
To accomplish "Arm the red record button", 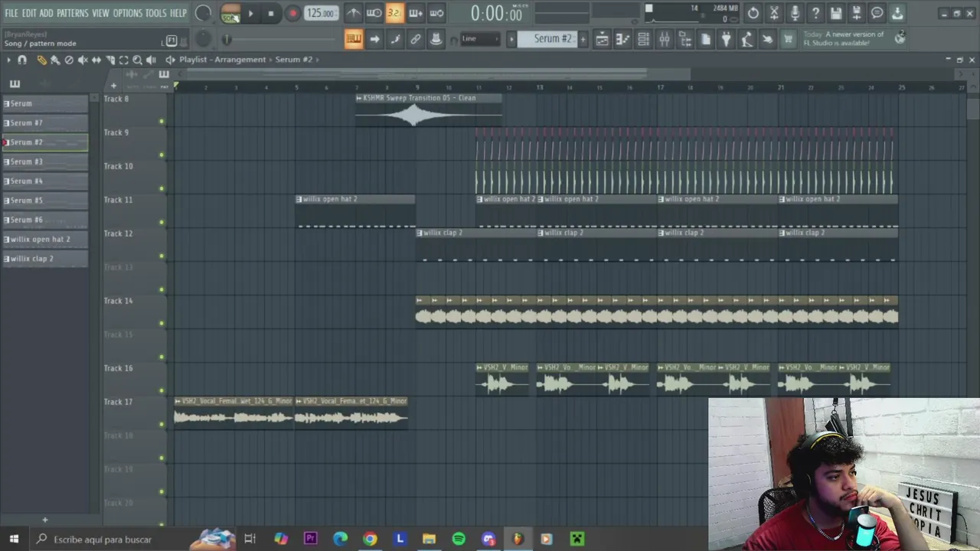I will point(292,13).
